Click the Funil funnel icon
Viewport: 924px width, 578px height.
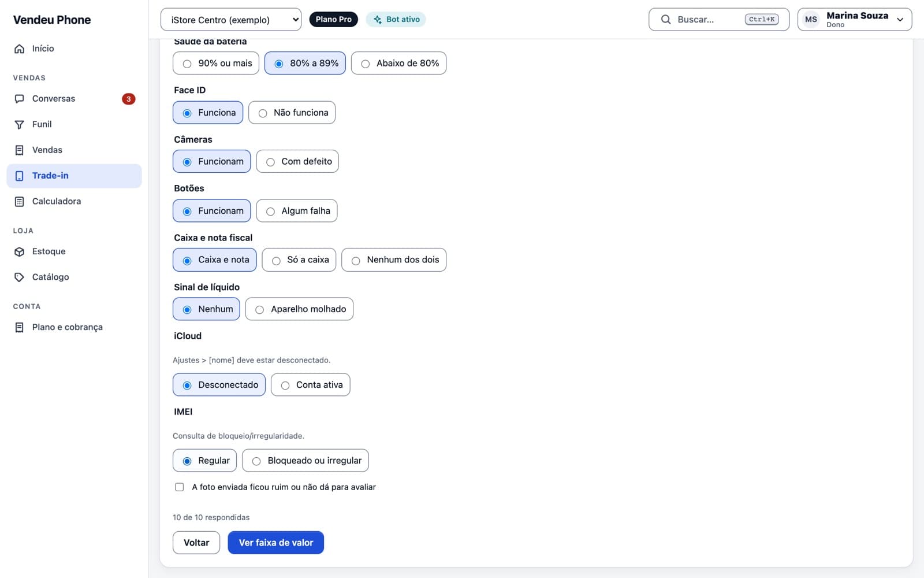tap(20, 124)
